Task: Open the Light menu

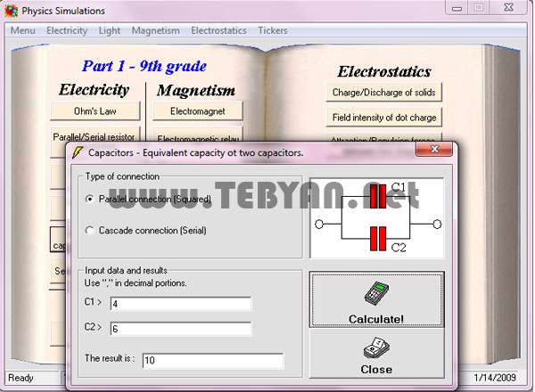Action: click(110, 30)
